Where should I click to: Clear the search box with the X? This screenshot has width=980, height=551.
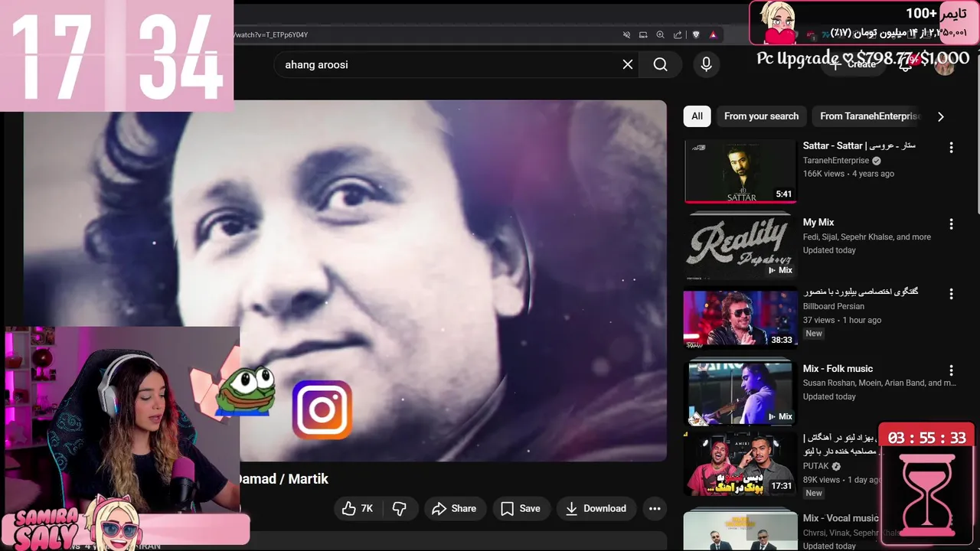(x=628, y=64)
